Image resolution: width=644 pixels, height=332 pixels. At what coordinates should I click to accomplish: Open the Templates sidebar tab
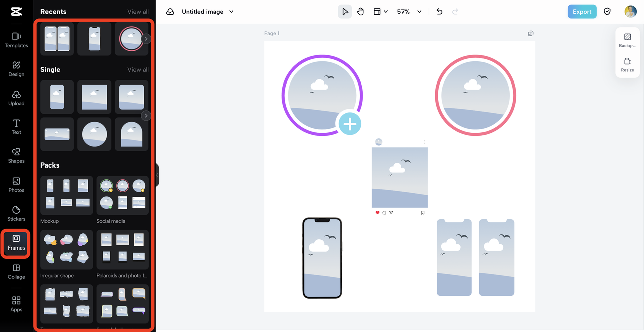(x=16, y=40)
